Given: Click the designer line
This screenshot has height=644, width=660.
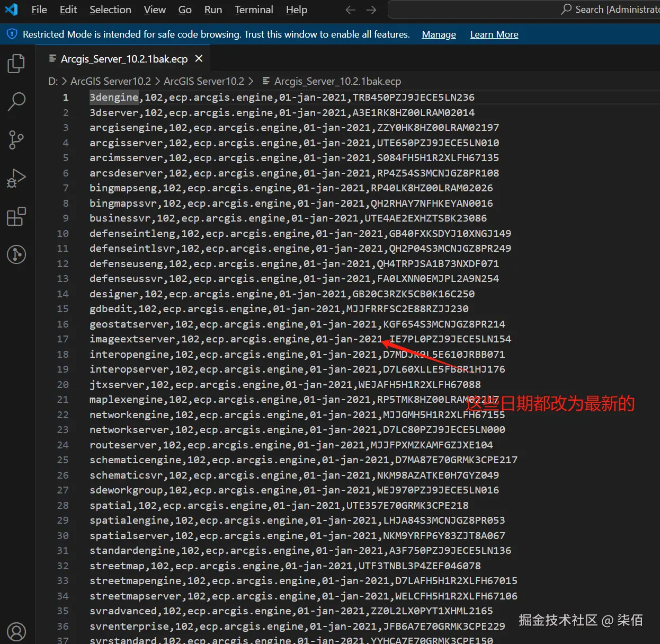Looking at the screenshot, I should [x=282, y=294].
